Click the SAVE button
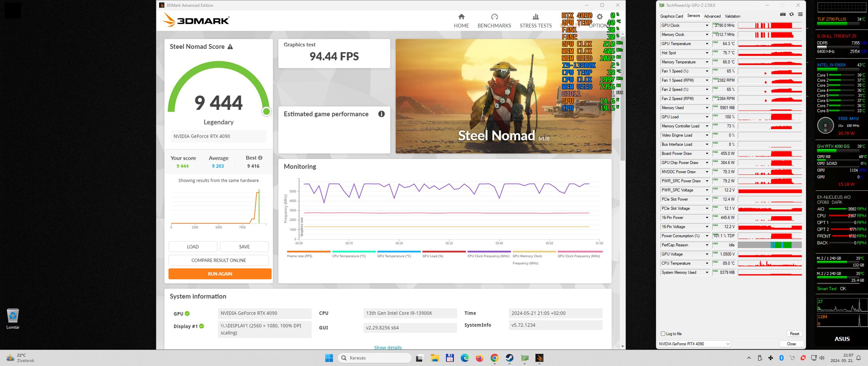Viewport: 868px width, 366px height. tap(244, 247)
